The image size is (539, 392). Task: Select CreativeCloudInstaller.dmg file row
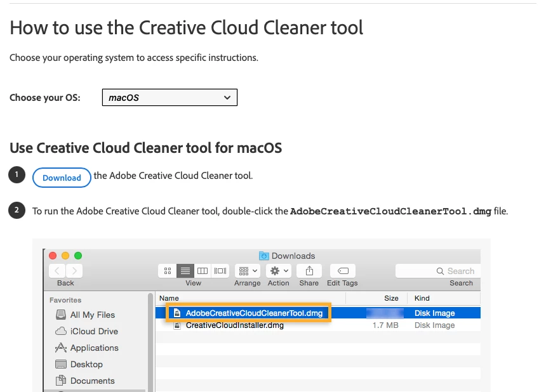click(x=318, y=325)
